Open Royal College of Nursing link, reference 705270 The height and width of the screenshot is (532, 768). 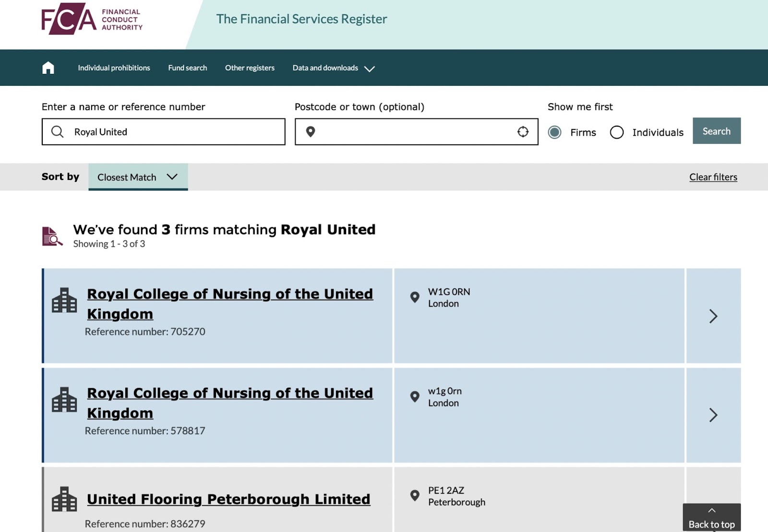(x=230, y=304)
